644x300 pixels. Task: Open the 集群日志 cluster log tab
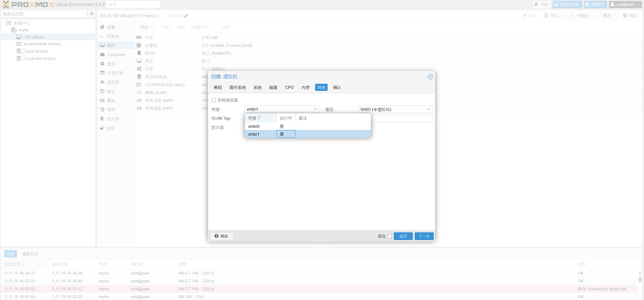click(x=30, y=254)
